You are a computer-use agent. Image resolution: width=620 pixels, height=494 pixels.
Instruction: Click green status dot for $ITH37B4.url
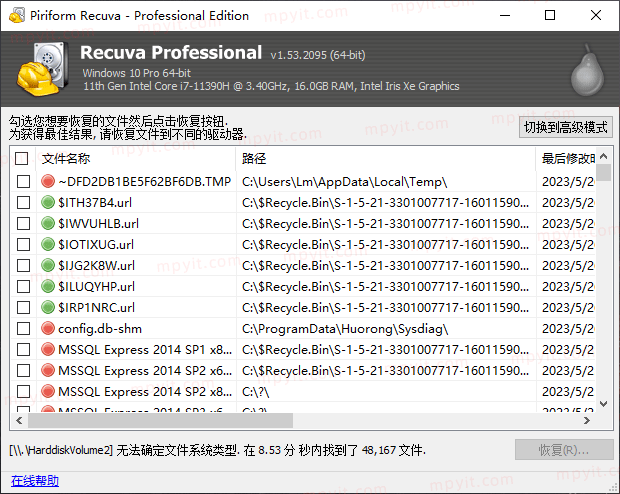click(x=48, y=202)
